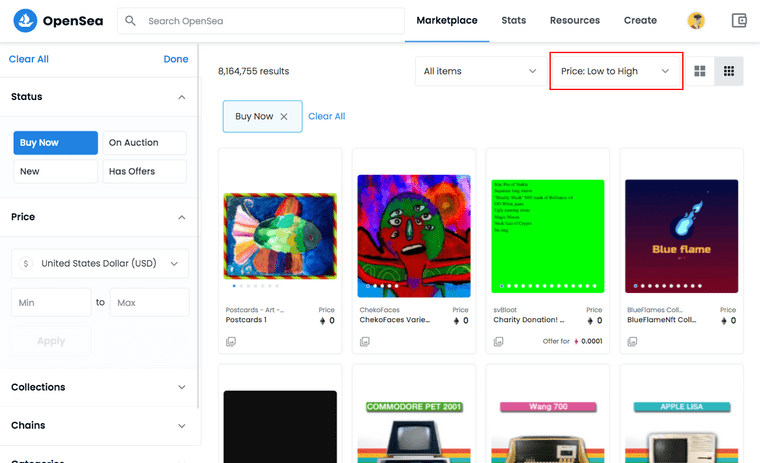Click the Offer for 0.0001 text
The image size is (760, 463).
pos(572,341)
